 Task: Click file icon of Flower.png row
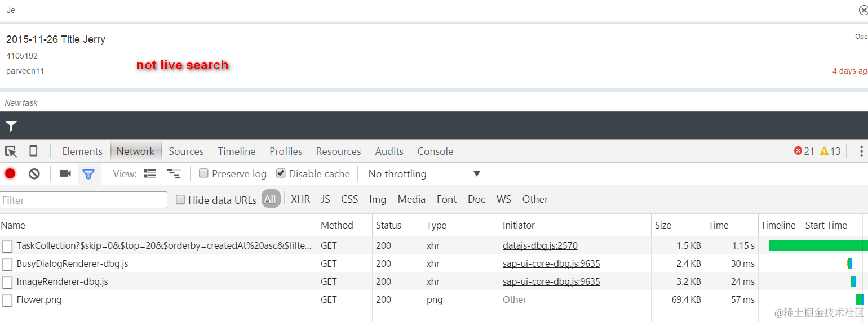click(7, 300)
